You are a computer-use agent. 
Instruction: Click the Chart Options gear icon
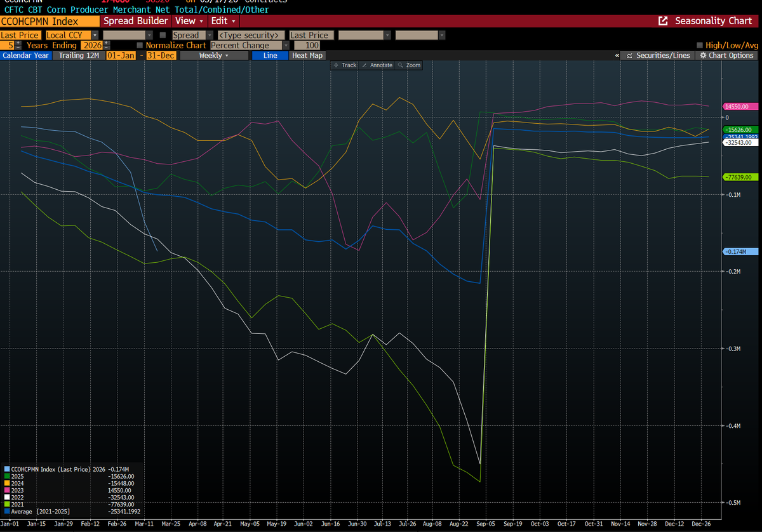point(702,56)
